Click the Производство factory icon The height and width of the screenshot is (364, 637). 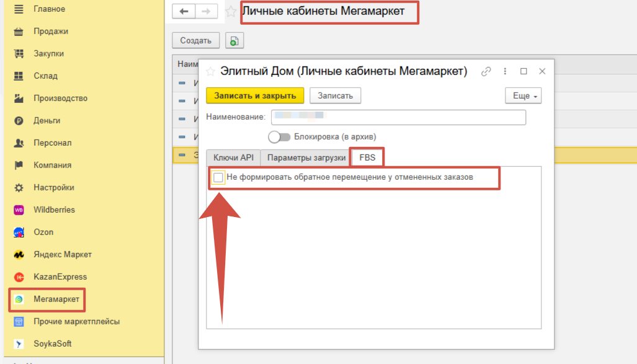(x=19, y=99)
